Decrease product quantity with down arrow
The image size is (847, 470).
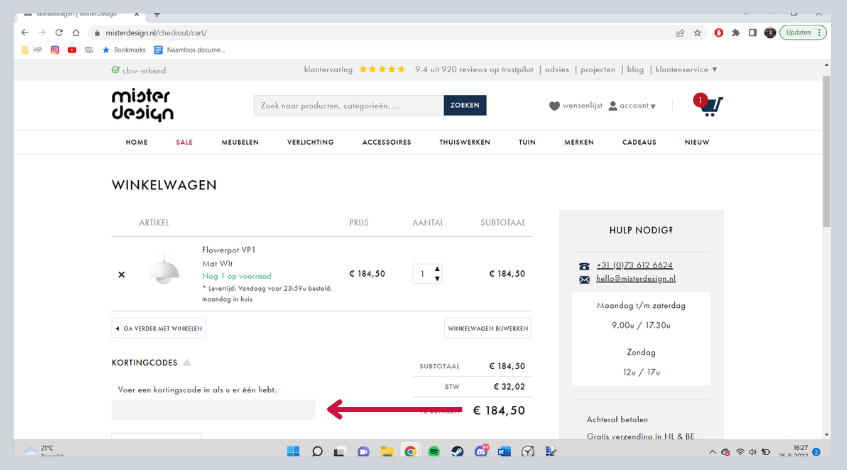(437, 279)
